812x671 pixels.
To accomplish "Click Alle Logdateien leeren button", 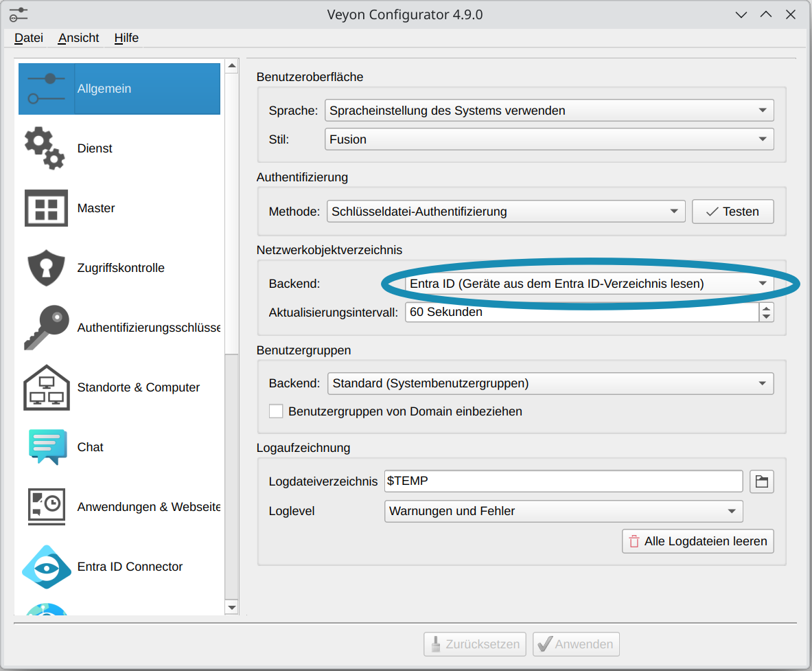I will pos(698,541).
